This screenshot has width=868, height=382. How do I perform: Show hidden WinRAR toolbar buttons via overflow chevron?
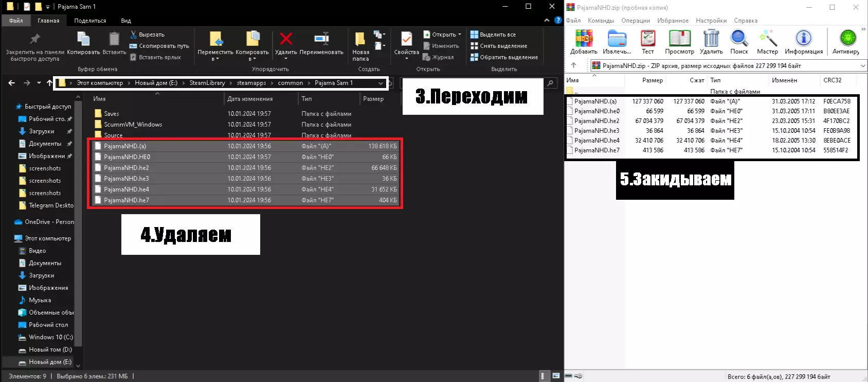864,29
